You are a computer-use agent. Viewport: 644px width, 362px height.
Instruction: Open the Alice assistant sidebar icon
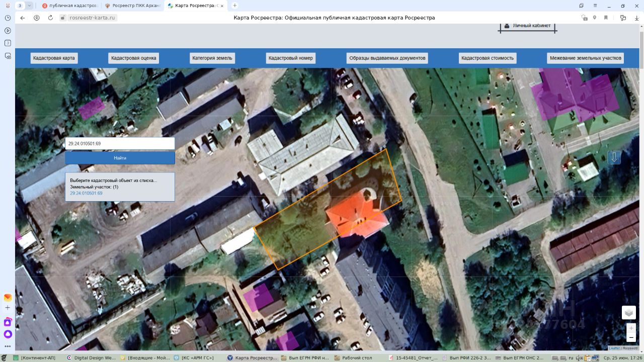point(8,334)
